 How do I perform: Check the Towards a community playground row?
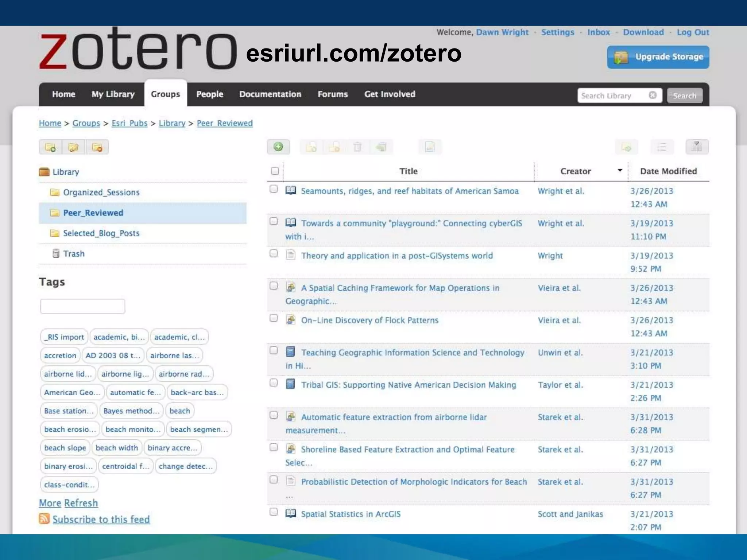pos(274,221)
